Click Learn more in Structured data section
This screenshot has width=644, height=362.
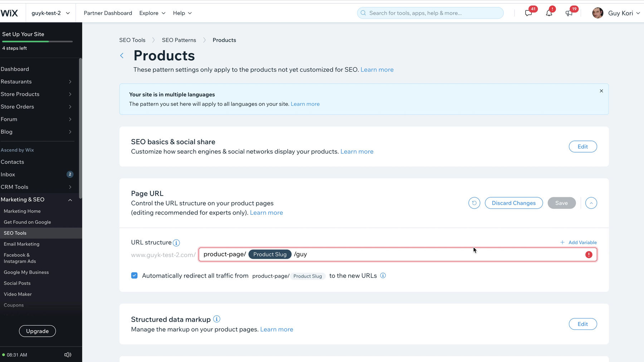pyautogui.click(x=277, y=329)
